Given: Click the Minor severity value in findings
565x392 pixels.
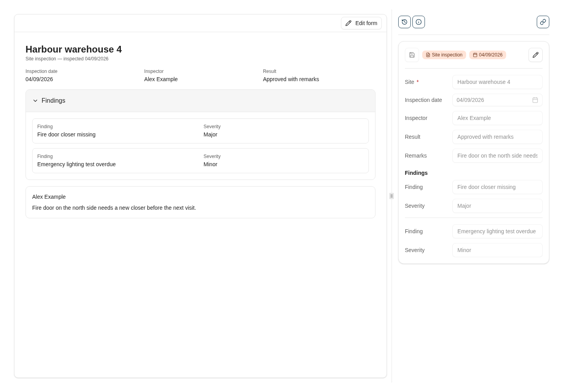Looking at the screenshot, I should point(210,164).
